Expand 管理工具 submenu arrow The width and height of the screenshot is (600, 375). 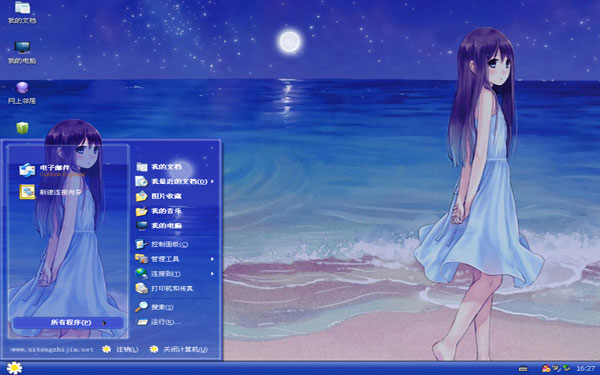[212, 259]
